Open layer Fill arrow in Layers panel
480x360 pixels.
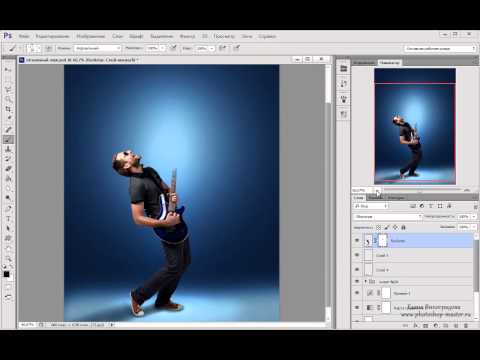click(474, 227)
